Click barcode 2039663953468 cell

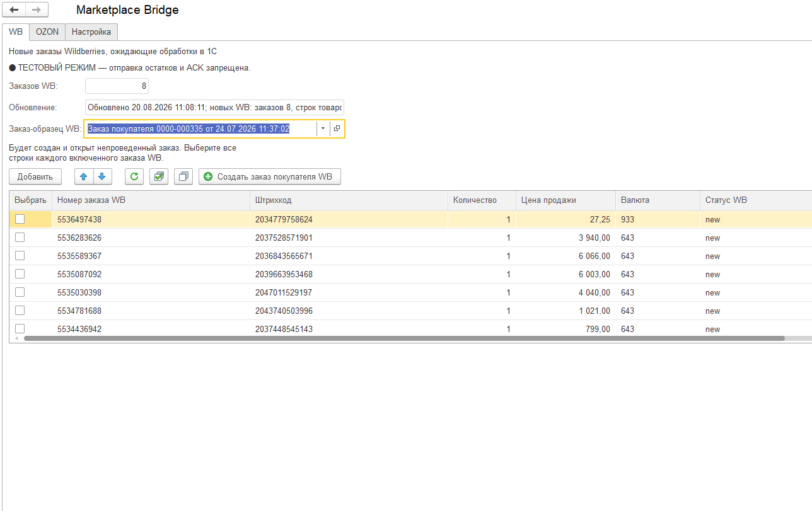[x=349, y=274]
